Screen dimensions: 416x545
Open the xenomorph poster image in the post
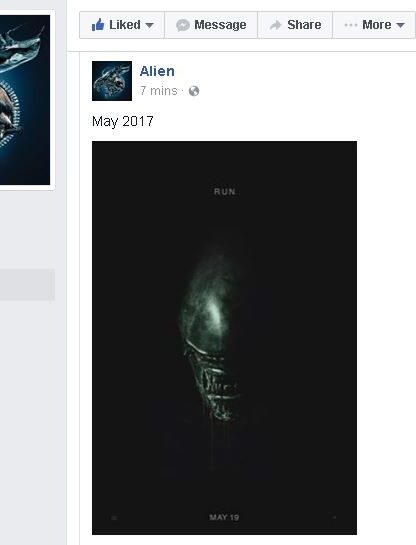coord(225,338)
